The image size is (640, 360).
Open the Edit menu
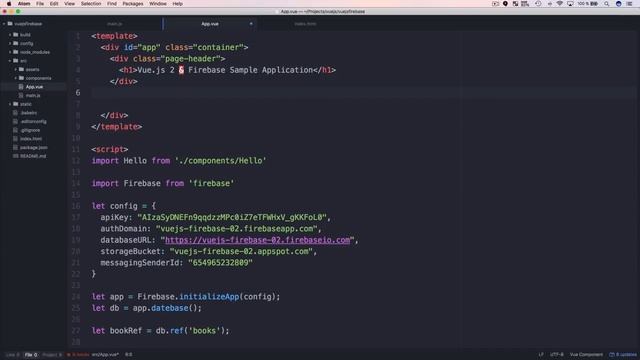coord(54,4)
